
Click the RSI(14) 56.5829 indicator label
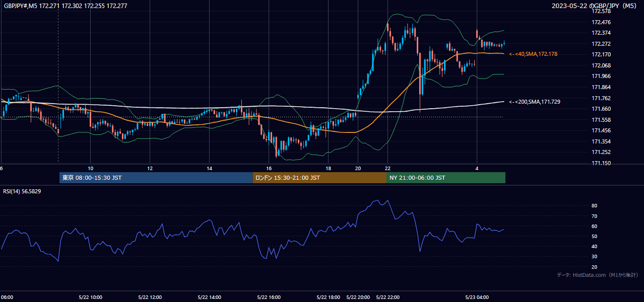tap(22, 191)
